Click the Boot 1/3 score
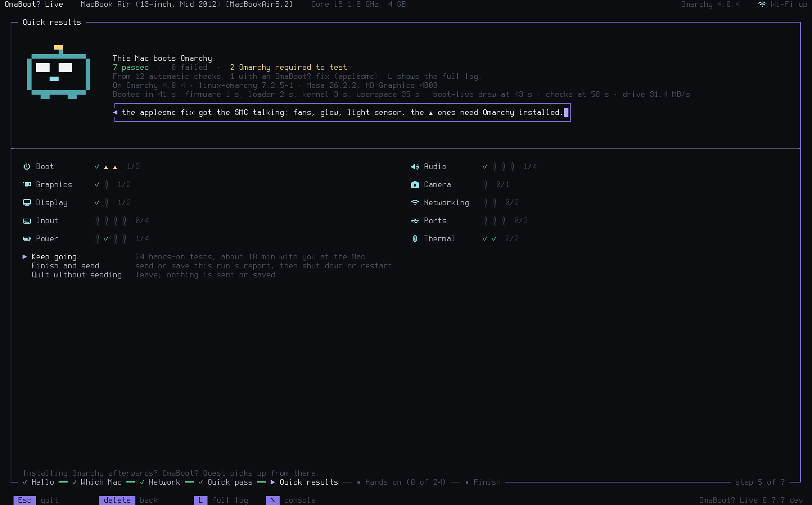This screenshot has height=505, width=812. (133, 167)
